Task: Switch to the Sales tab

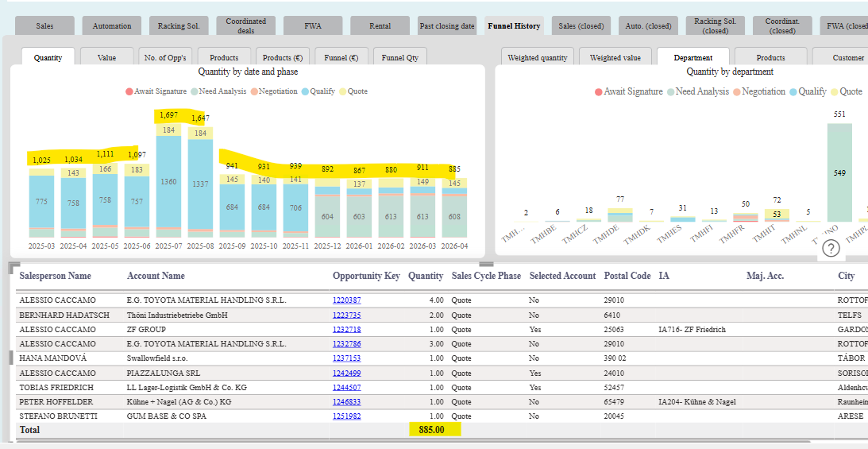Action: tap(44, 26)
